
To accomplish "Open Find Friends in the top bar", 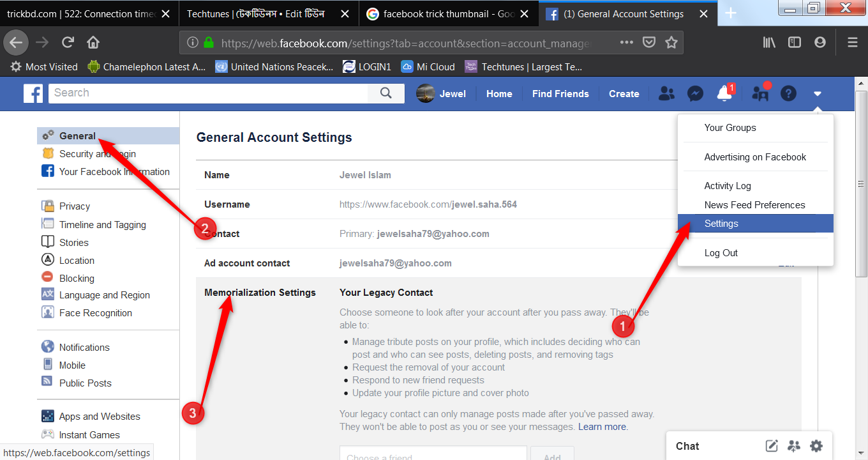I will pyautogui.click(x=560, y=94).
